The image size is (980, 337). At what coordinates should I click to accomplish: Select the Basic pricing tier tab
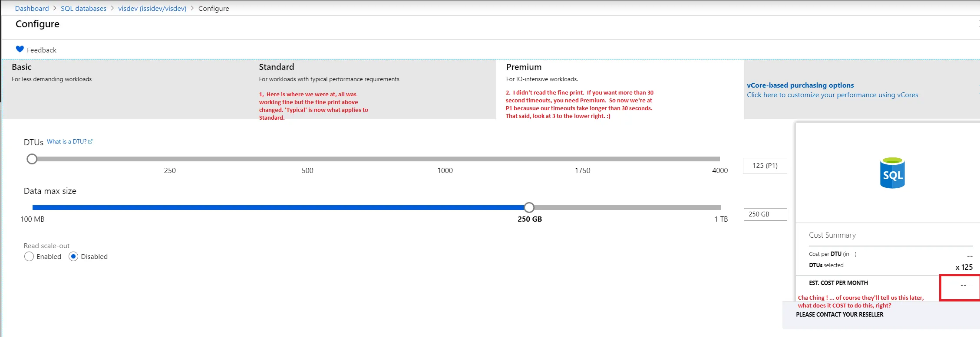coord(125,89)
